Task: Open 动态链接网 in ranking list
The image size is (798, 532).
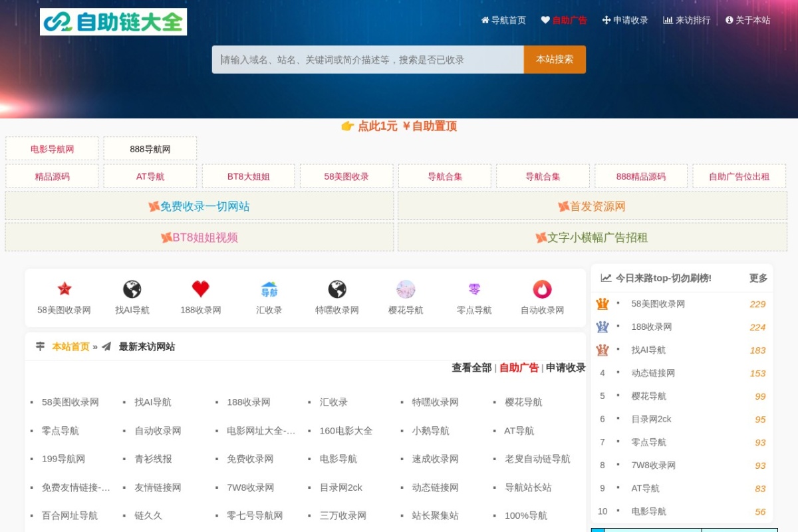Action: tap(653, 373)
